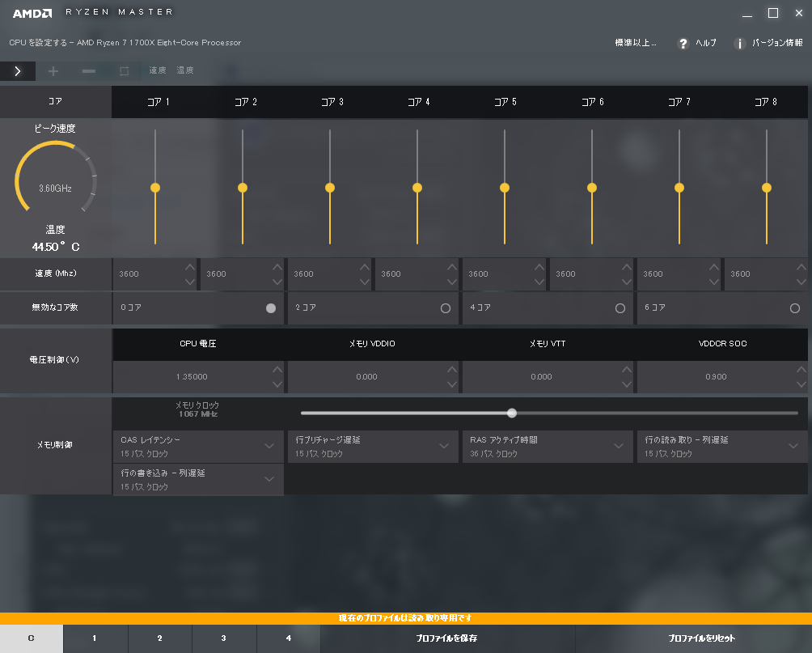This screenshot has width=812, height=653.
Task: Decrease コア 8 speed with down arrow
Action: (801, 282)
